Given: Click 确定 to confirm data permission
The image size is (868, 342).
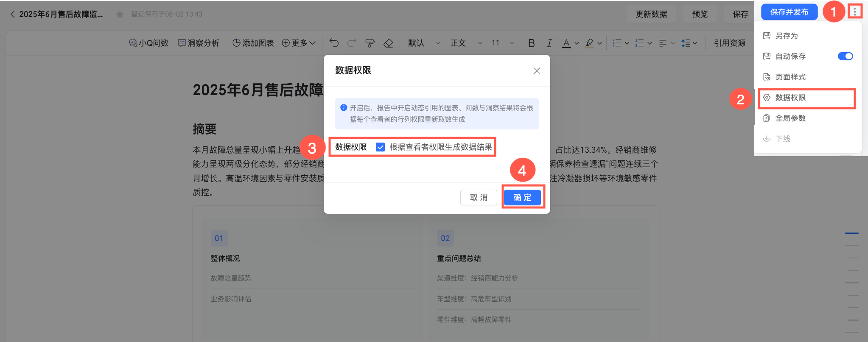Looking at the screenshot, I should coord(522,198).
